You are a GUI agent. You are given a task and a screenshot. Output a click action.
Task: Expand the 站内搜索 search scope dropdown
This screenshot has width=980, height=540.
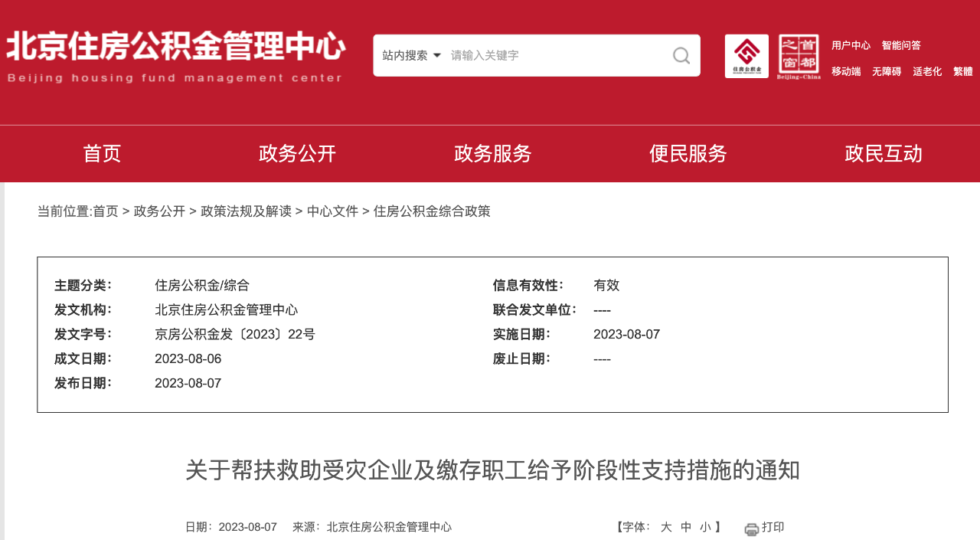coord(412,55)
